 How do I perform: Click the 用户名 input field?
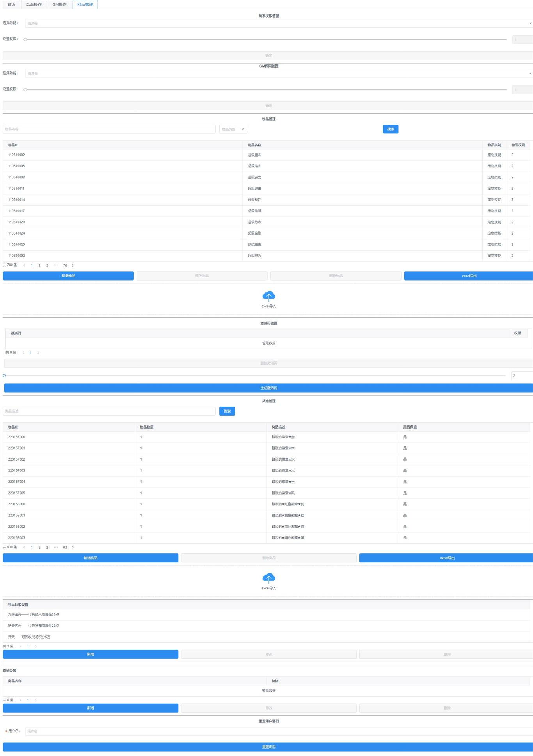tap(279, 731)
